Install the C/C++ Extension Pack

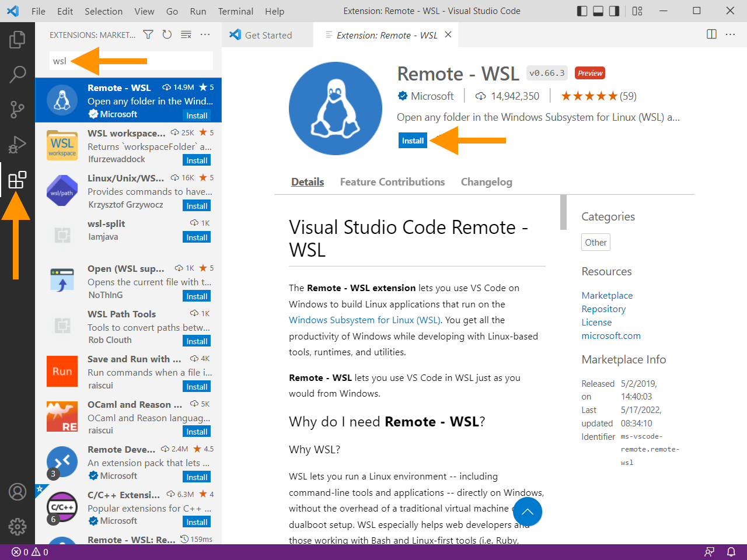coord(197,522)
